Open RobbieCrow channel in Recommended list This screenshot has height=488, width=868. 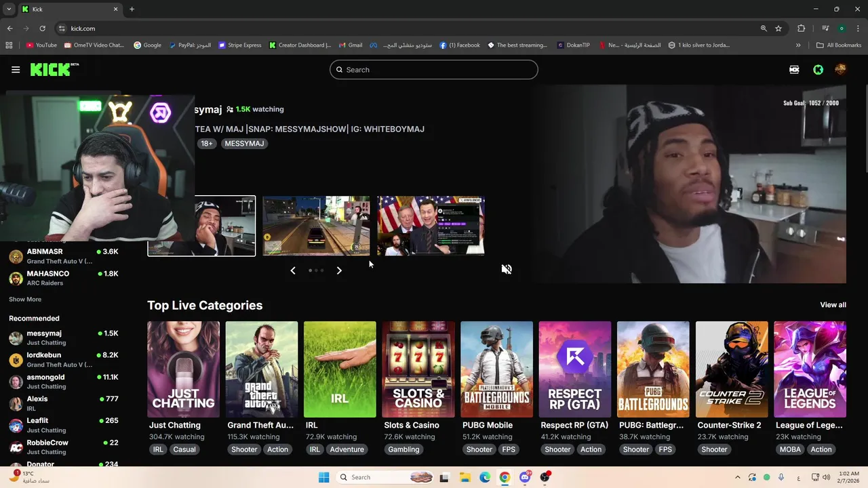pos(64,447)
